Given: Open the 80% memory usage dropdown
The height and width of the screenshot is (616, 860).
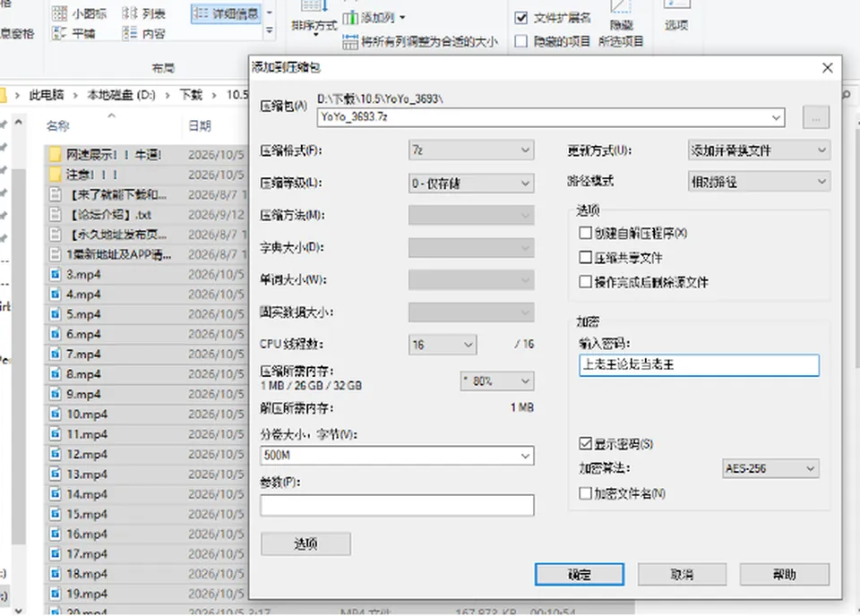Looking at the screenshot, I should [496, 381].
